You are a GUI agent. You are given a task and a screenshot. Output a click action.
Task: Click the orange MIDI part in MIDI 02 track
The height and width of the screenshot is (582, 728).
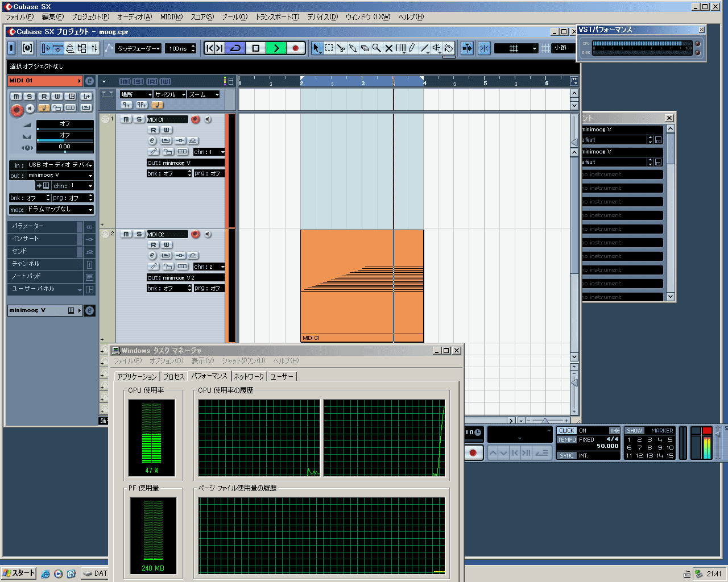[362, 286]
